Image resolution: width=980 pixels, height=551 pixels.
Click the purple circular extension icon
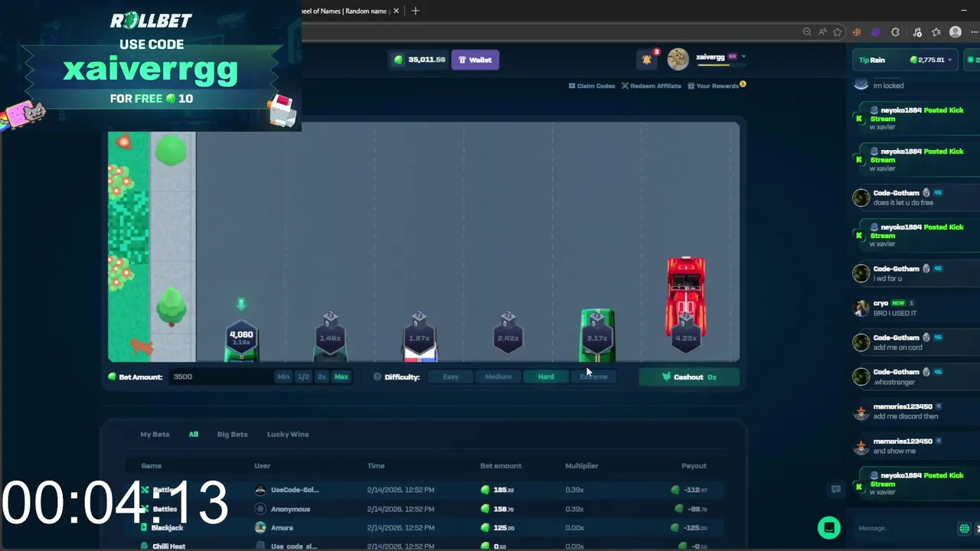(x=876, y=32)
